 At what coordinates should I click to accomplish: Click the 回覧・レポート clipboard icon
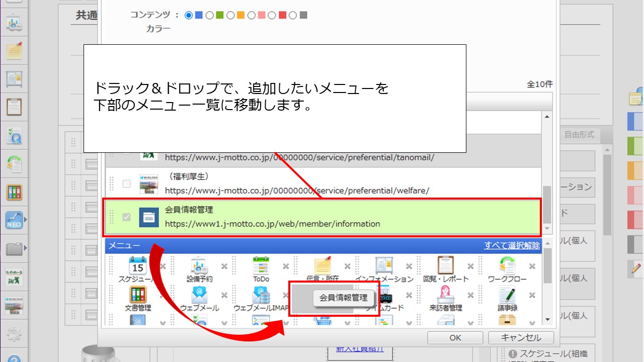coord(445,265)
